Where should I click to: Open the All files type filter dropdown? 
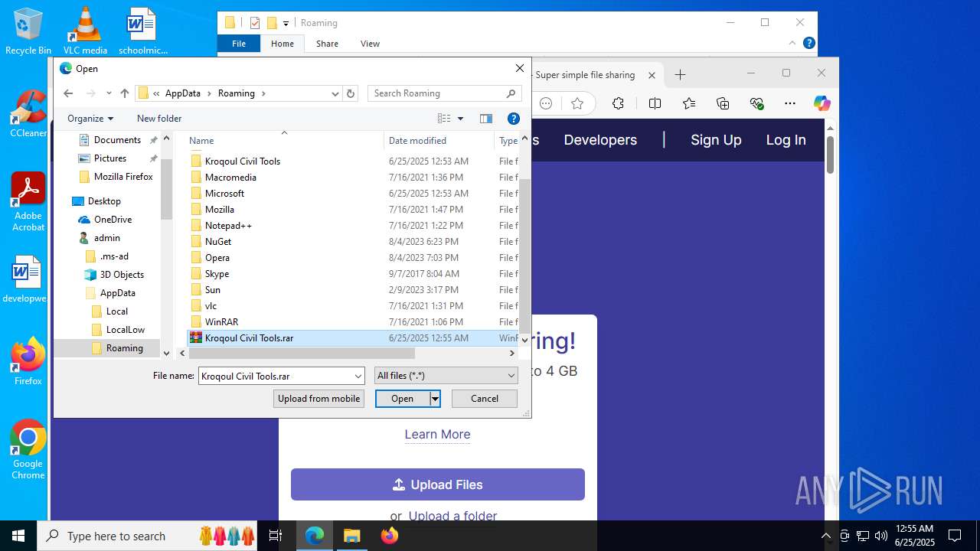[x=446, y=376]
